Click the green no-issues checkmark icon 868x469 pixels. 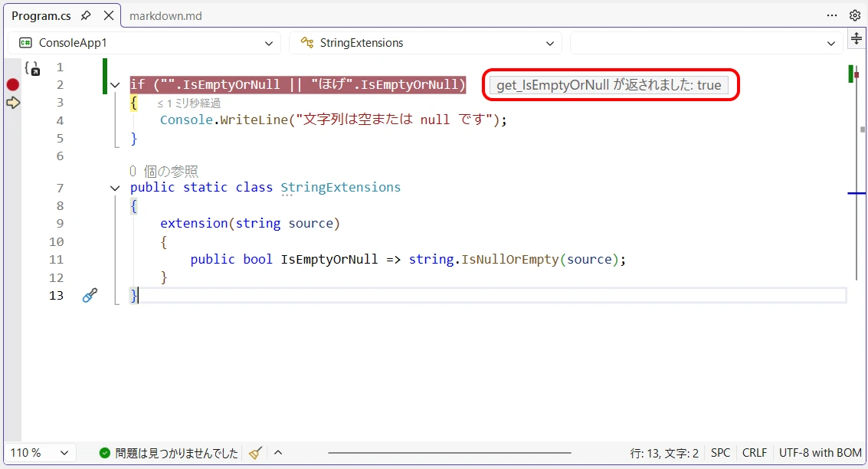pyautogui.click(x=105, y=453)
